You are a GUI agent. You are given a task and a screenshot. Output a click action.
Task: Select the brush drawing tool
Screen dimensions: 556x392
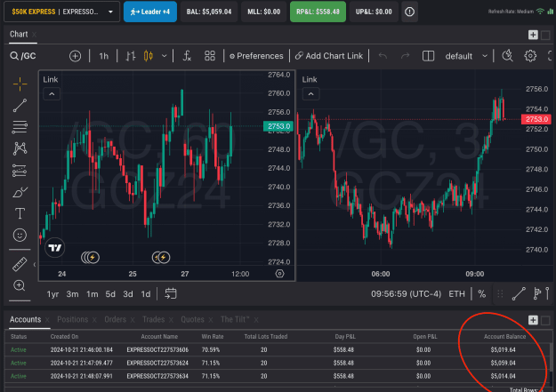tap(20, 192)
